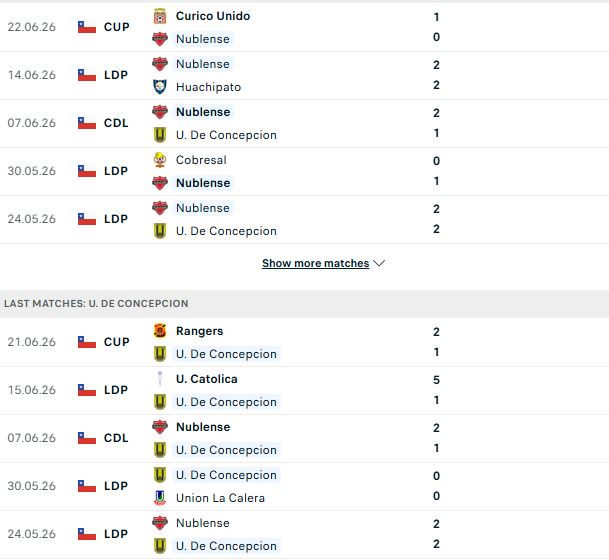
Task: Click the CDL competition label dated 07.06.26 under Nublense
Action: [x=116, y=123]
